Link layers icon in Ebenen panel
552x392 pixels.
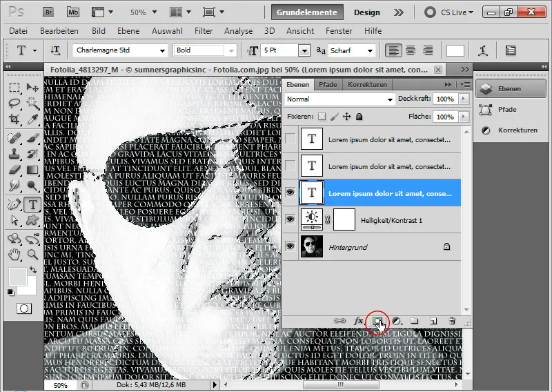click(x=339, y=321)
